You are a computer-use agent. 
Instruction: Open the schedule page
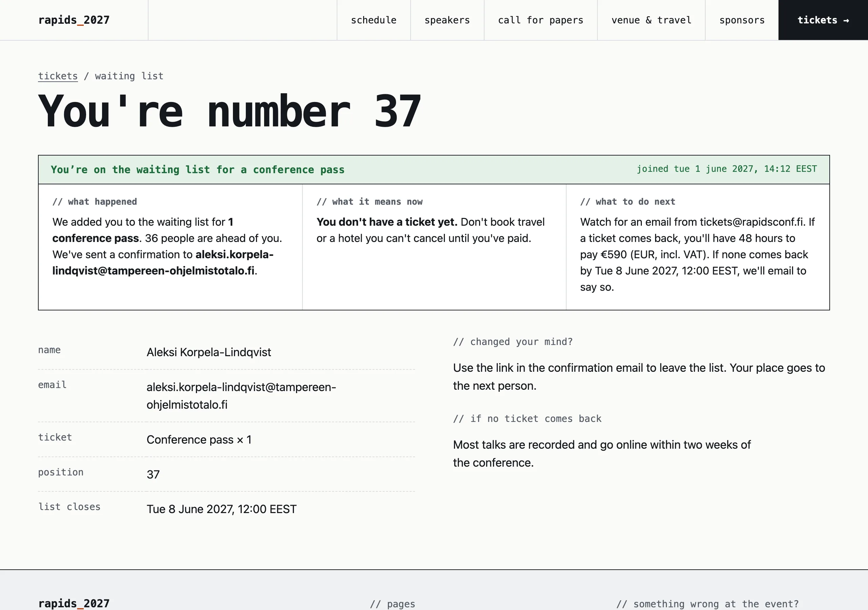(374, 20)
